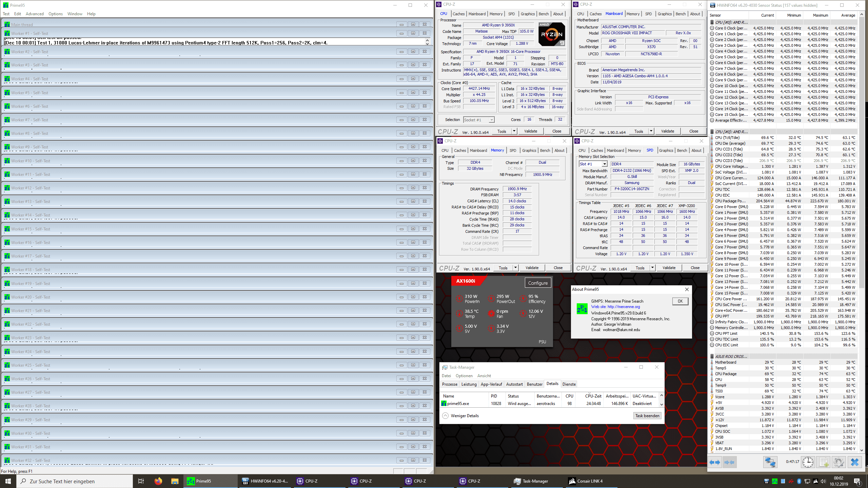This screenshot has width=868, height=488.
Task: Click Bluetooth icon in system tray
Action: (x=799, y=481)
